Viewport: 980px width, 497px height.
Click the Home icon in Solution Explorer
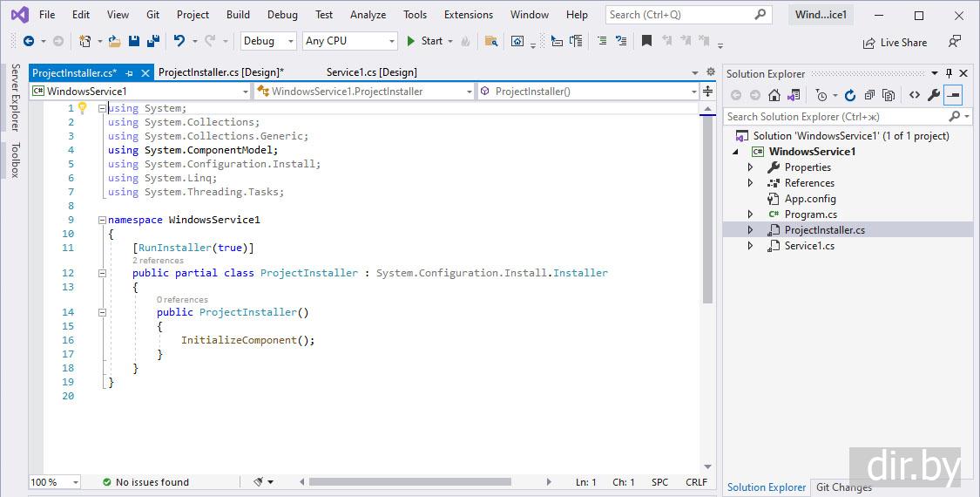coord(774,95)
